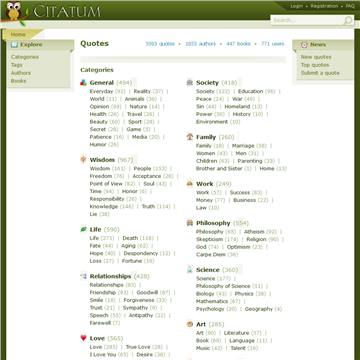Screen dimensions: 360x360
Task: Open Top quotes in News panel
Action: [x=315, y=65]
